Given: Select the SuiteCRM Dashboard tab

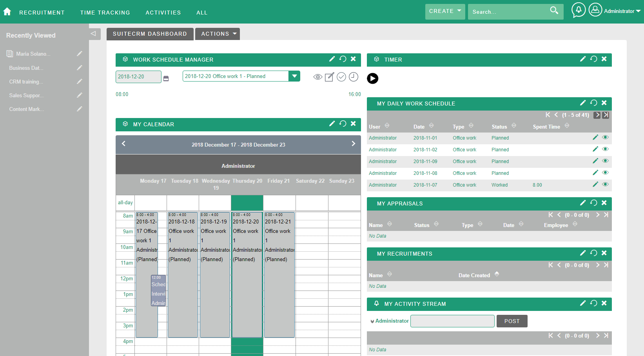Looking at the screenshot, I should click(150, 34).
